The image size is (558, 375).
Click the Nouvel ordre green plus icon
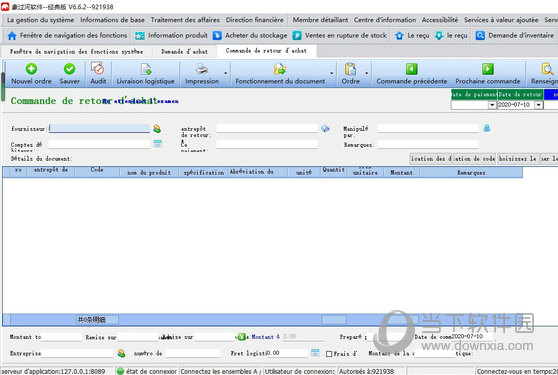click(x=31, y=69)
